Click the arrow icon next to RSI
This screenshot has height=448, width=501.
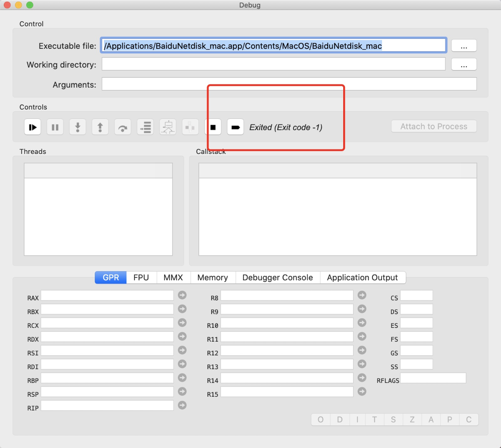(x=182, y=350)
